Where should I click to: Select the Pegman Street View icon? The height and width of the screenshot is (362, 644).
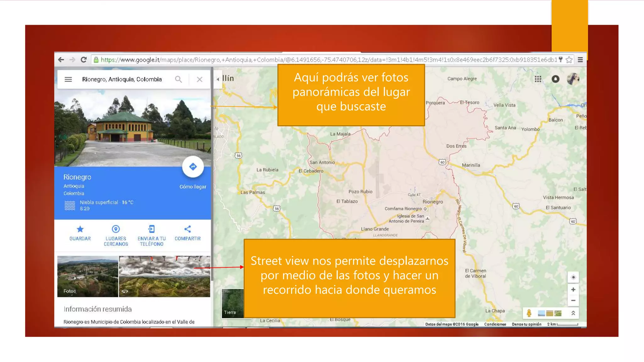[529, 313]
